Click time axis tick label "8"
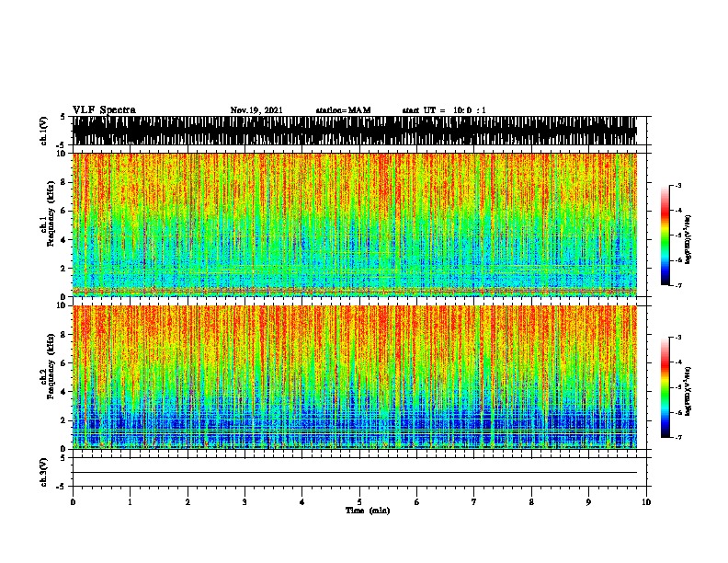 [531, 502]
